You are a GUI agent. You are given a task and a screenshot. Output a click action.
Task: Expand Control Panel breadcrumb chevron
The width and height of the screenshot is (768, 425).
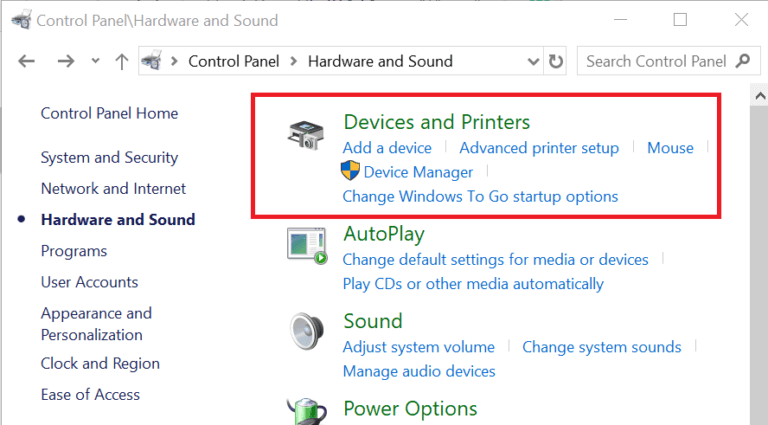coord(294,61)
